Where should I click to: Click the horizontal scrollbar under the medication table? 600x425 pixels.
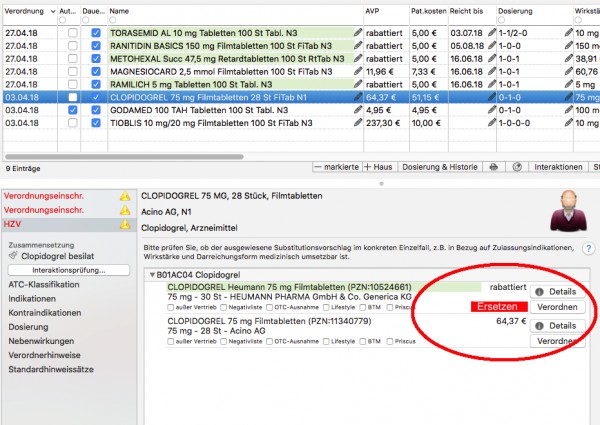[x=124, y=156]
